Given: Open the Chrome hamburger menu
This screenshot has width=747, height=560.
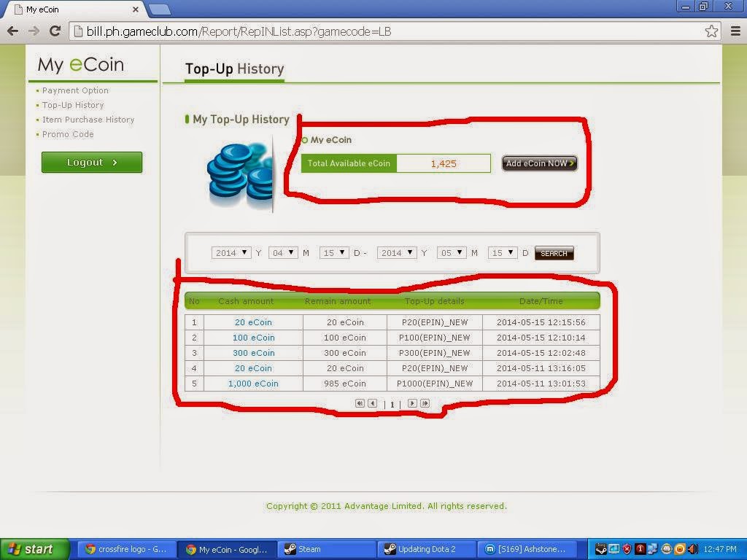Looking at the screenshot, I should click(x=735, y=31).
